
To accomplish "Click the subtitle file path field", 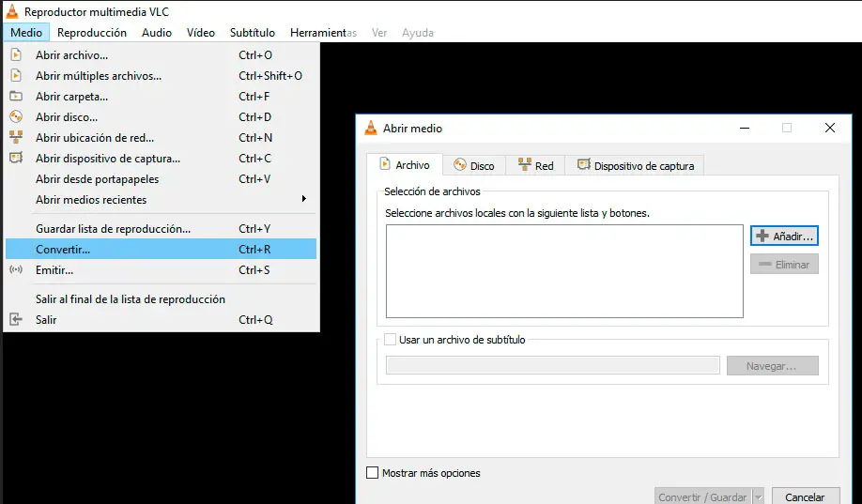I will [552, 365].
